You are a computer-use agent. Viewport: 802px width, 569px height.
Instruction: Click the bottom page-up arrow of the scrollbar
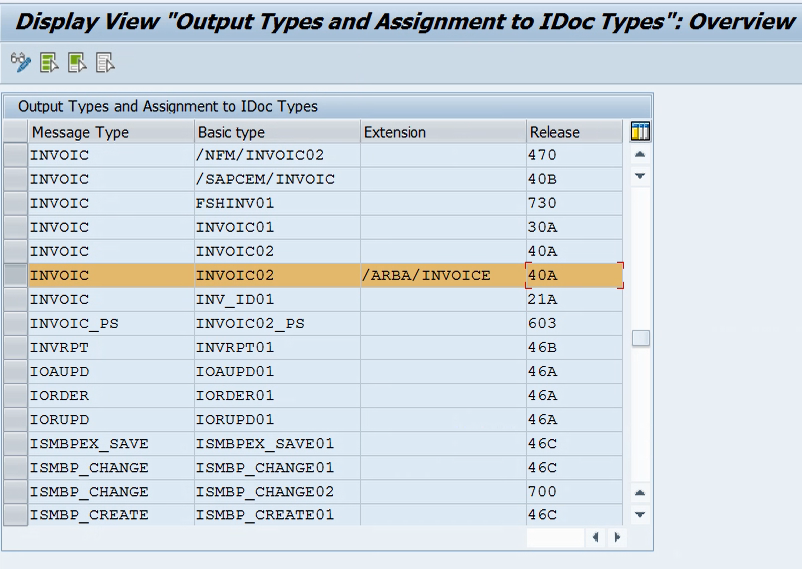tap(640, 493)
